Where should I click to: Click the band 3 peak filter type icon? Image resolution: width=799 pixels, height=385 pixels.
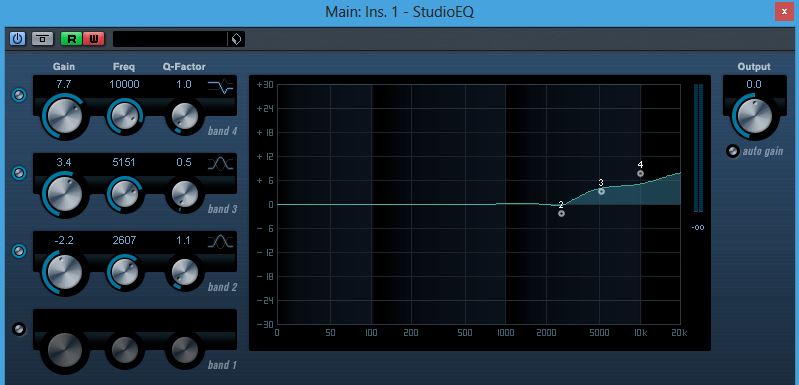click(221, 164)
